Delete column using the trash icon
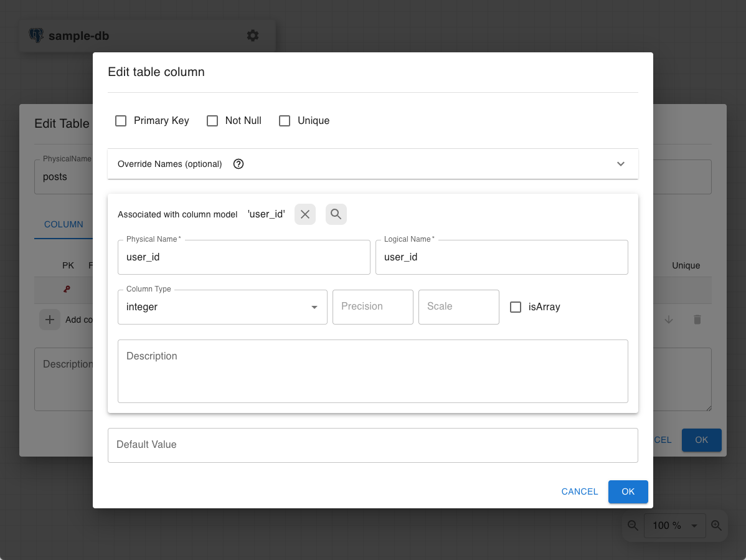 point(697,320)
